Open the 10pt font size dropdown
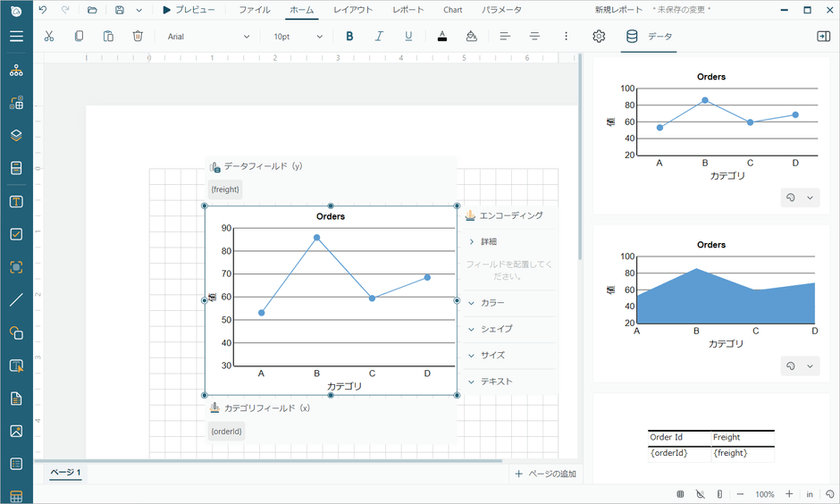The image size is (840, 504). [x=298, y=37]
